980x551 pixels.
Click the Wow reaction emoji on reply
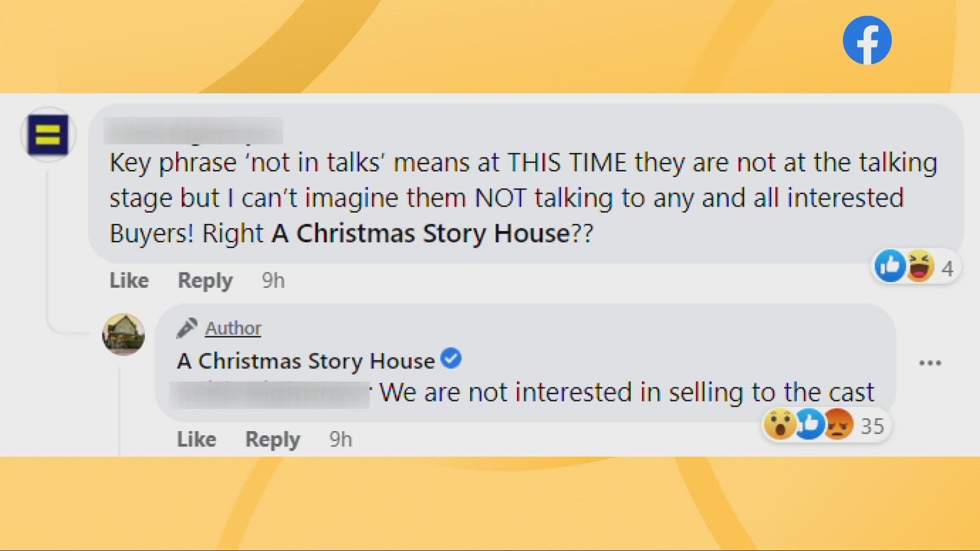pos(779,424)
